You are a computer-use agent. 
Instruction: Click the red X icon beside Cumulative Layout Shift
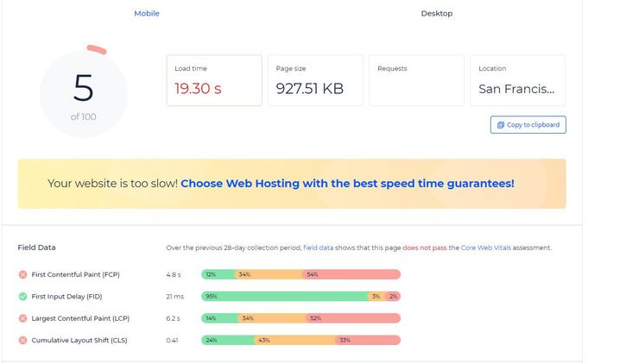[22, 340]
